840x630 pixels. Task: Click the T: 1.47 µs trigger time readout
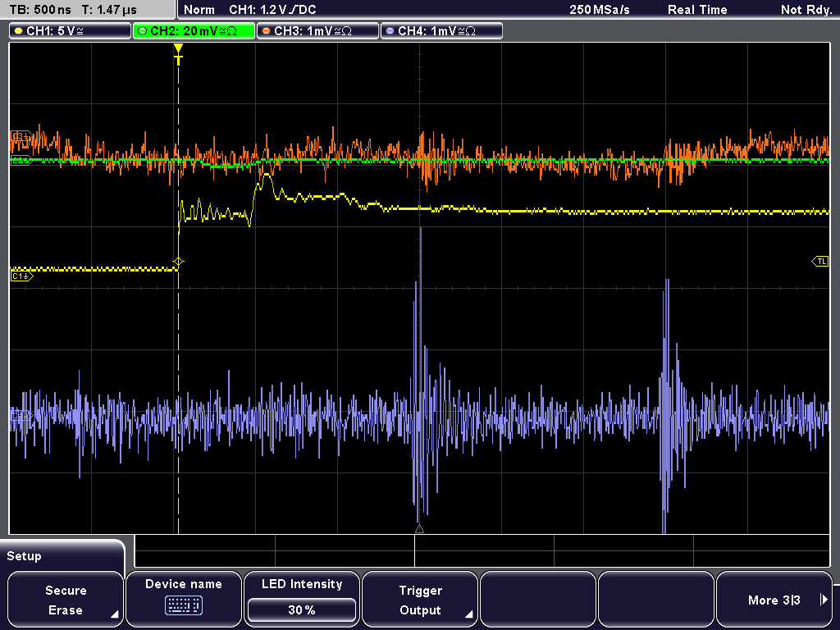coord(109,10)
